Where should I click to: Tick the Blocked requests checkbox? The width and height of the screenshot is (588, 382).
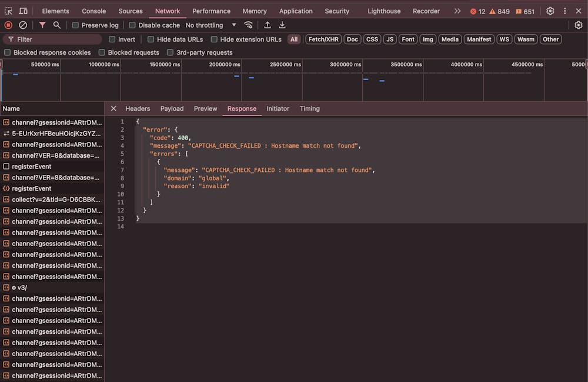(x=102, y=52)
